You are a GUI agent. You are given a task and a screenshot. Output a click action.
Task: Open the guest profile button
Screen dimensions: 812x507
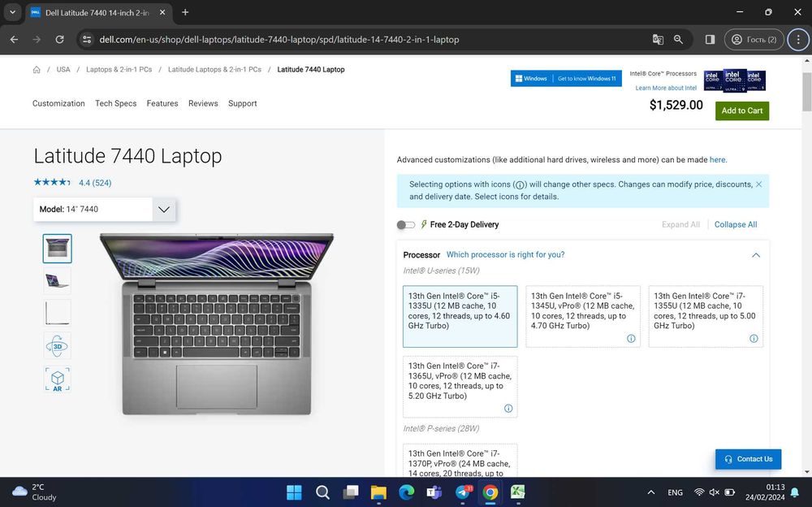coord(754,39)
